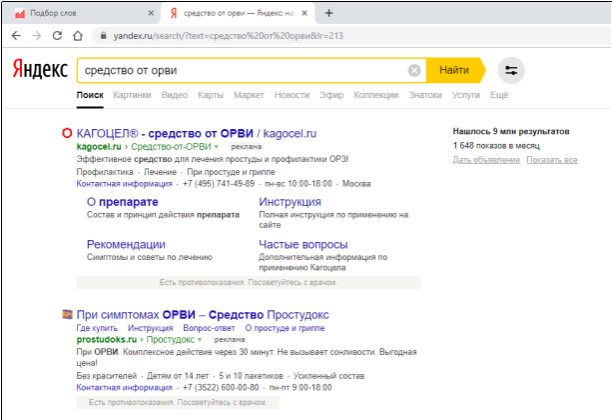Open the Карты tab
The height and width of the screenshot is (420, 613).
coord(211,95)
